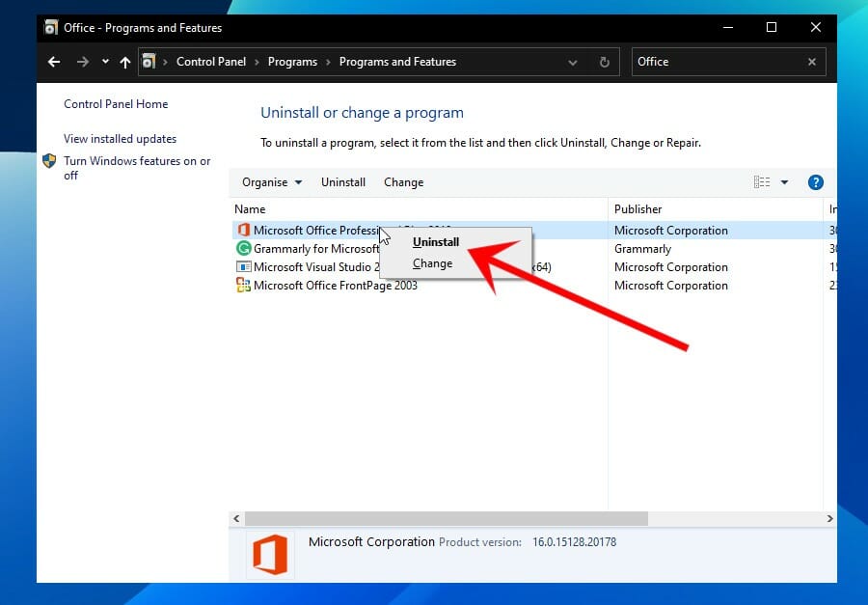Click Grammarly in the Publisher column
This screenshot has width=868, height=605.
point(642,249)
